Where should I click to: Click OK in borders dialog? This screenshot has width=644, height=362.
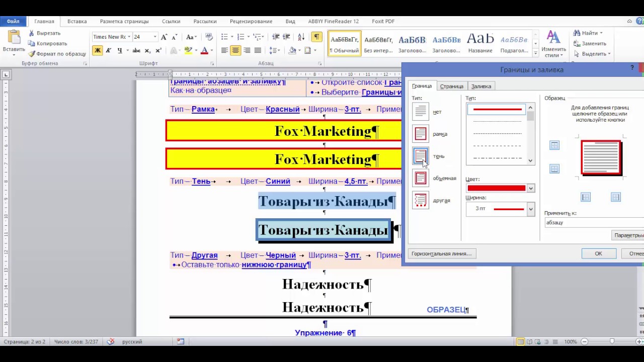(x=599, y=253)
